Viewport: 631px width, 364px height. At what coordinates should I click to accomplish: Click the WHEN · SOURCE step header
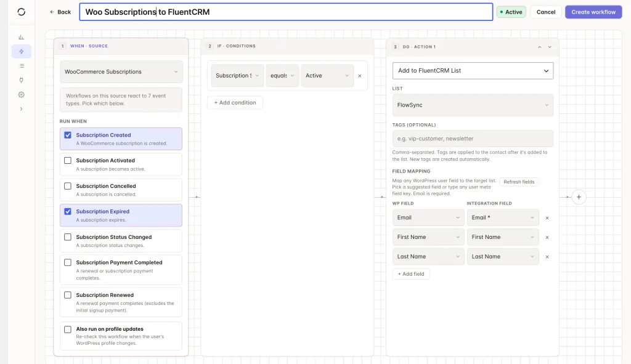click(x=121, y=46)
